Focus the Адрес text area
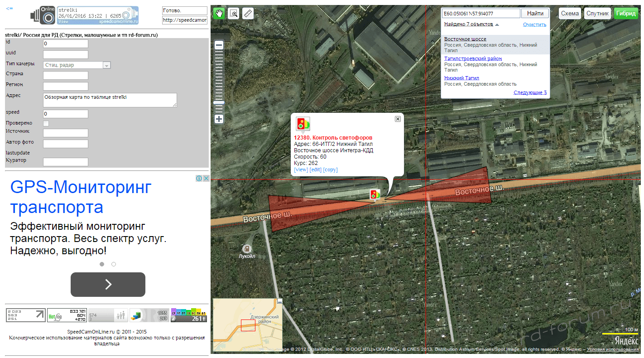This screenshot has height=358, width=644. point(110,100)
